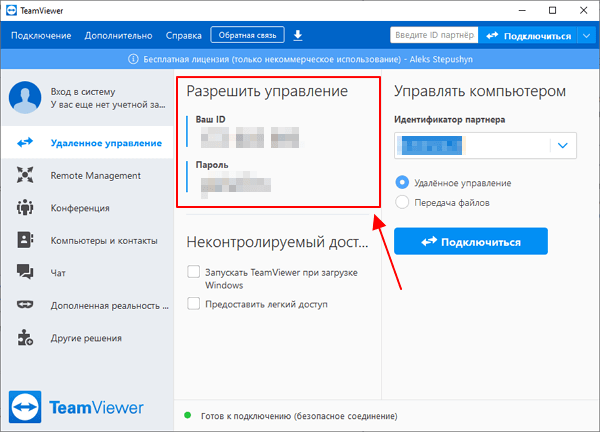Open the Подключение menu
The width and height of the screenshot is (600, 432).
(x=41, y=36)
